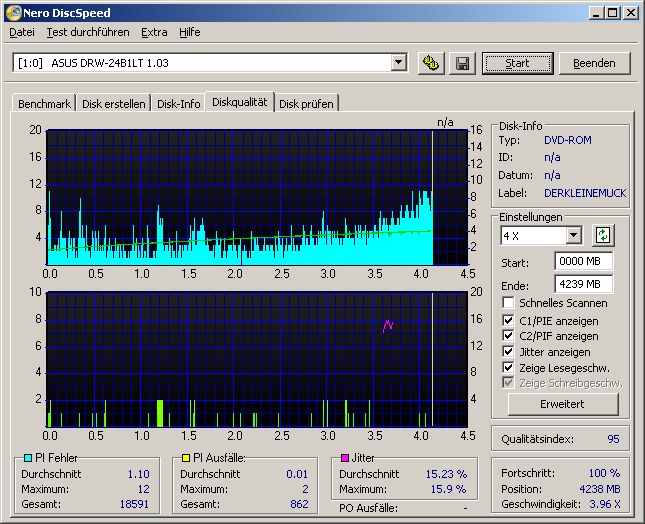
Task: Switch to the Disk-Info tab
Action: click(x=179, y=104)
